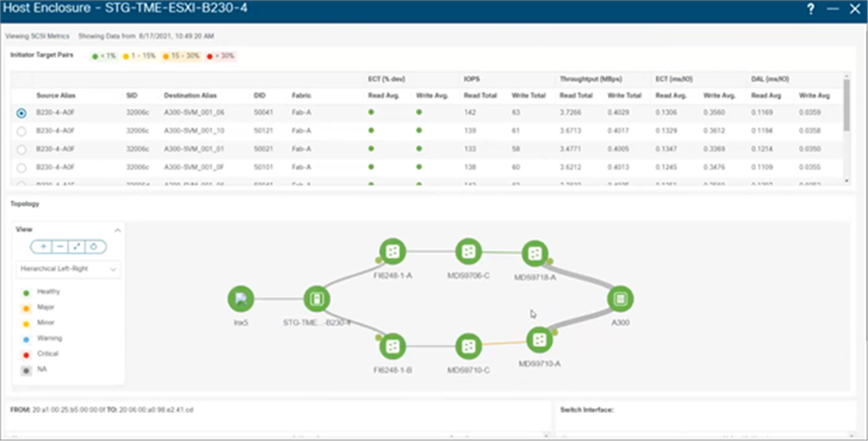Click the reset topology view button
The image size is (868, 441).
click(94, 247)
